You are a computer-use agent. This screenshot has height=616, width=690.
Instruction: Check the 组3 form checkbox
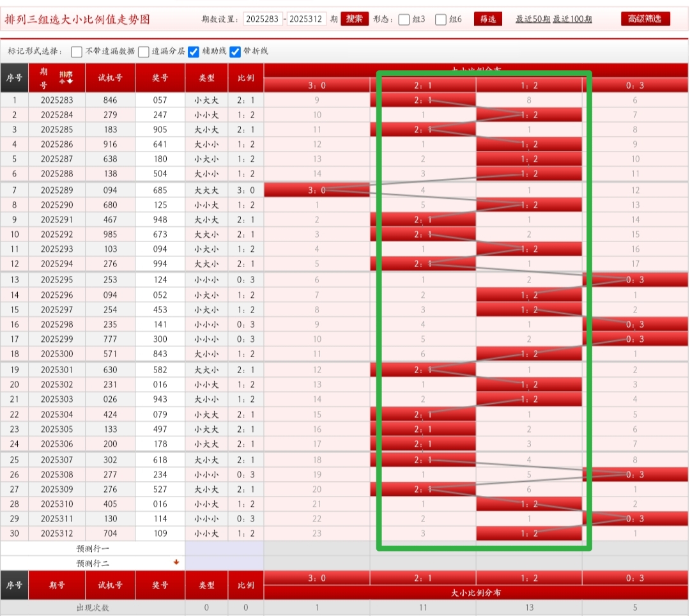pos(404,20)
